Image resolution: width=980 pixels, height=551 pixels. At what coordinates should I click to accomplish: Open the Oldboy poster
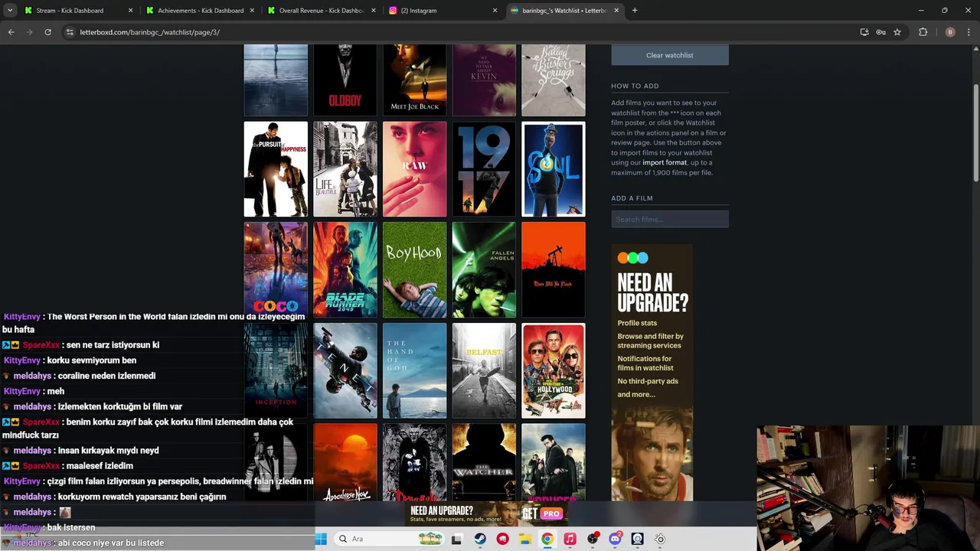pyautogui.click(x=345, y=80)
